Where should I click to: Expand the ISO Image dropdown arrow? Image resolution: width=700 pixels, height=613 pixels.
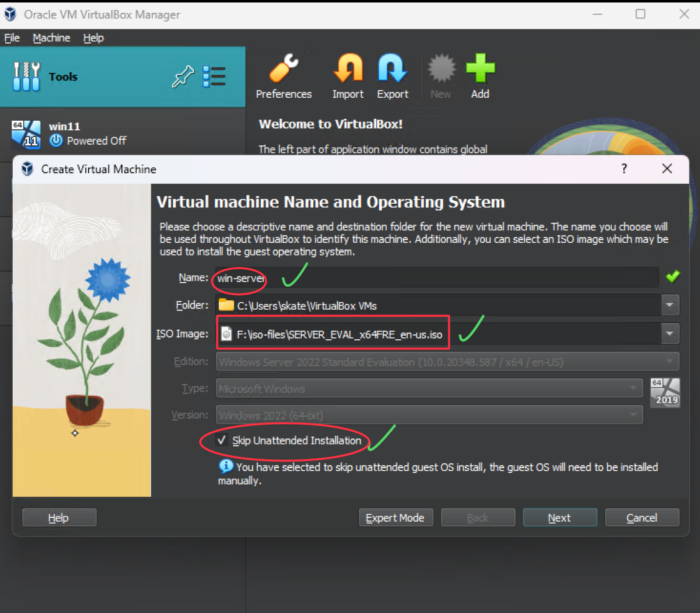point(668,333)
